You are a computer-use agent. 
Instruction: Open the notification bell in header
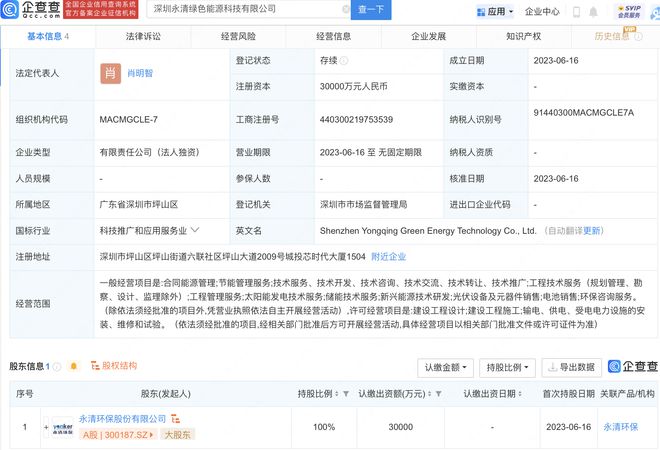click(x=593, y=12)
